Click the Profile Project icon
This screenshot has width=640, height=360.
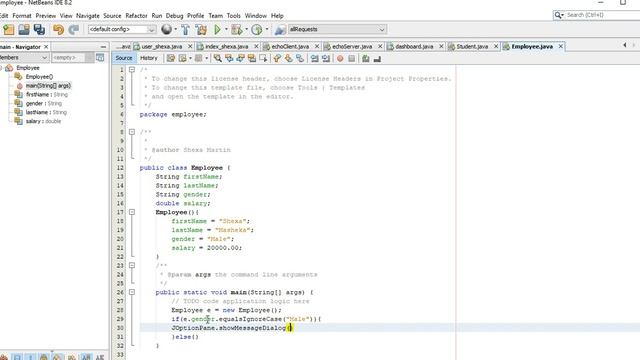257,29
